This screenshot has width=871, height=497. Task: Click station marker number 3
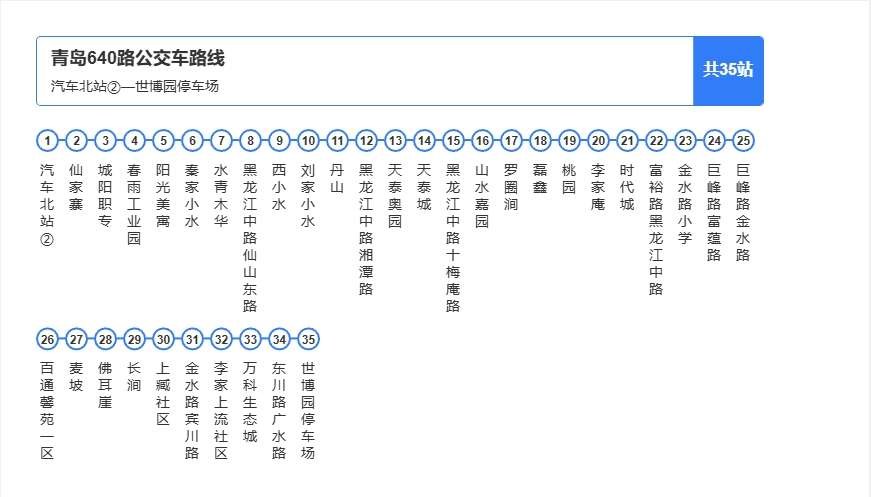click(x=106, y=140)
